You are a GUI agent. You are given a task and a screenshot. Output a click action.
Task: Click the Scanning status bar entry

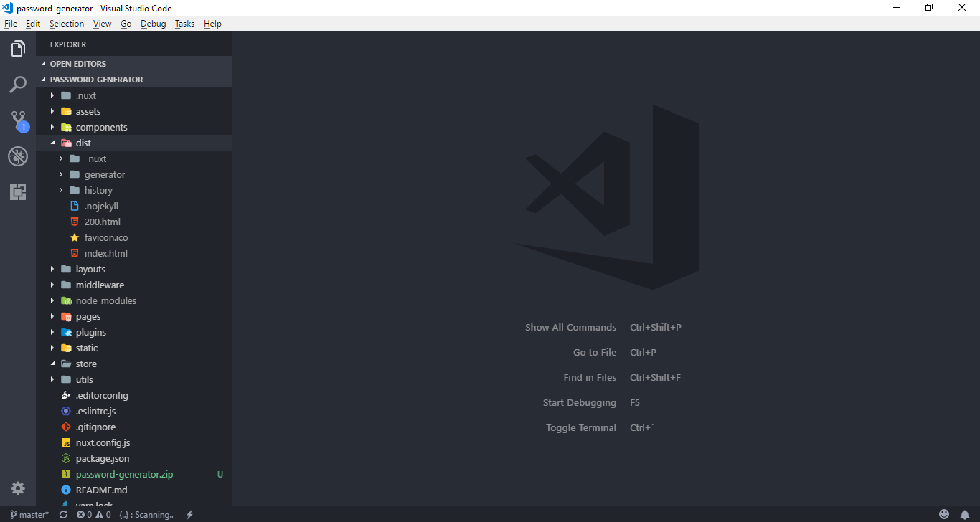pos(146,515)
